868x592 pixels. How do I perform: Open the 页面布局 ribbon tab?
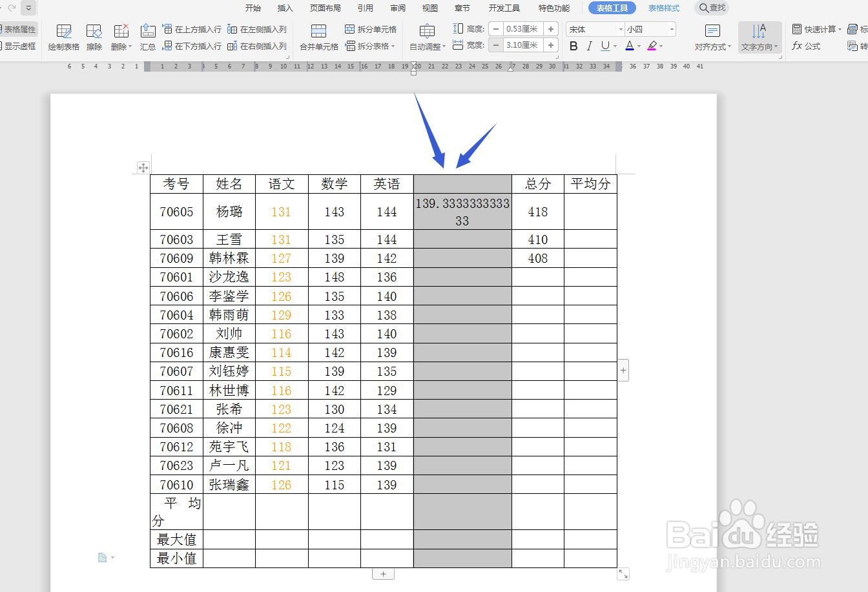325,8
